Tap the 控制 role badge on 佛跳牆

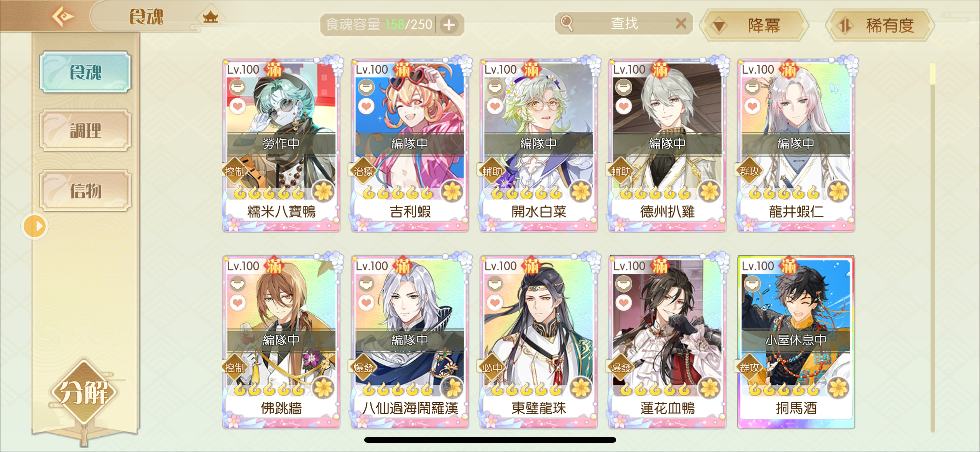click(x=235, y=368)
